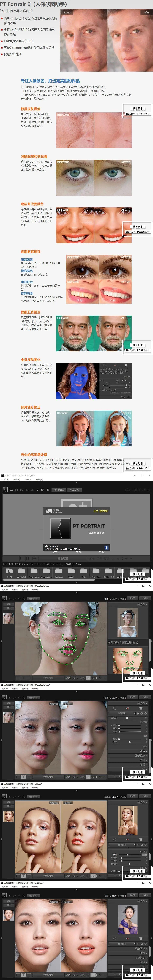Open 文件(F) menu in the 6.0 startup window

pos(5,480)
